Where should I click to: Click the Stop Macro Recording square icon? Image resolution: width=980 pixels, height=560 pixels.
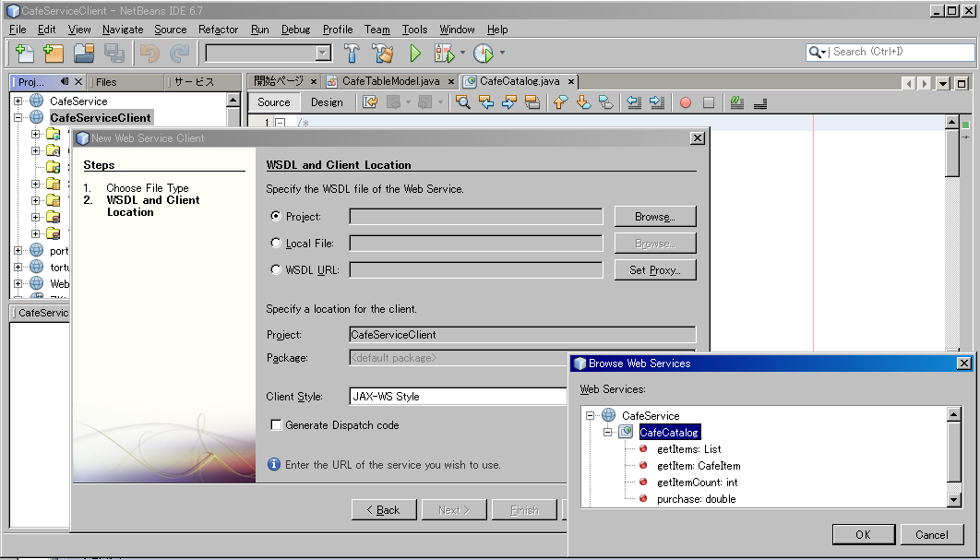708,101
